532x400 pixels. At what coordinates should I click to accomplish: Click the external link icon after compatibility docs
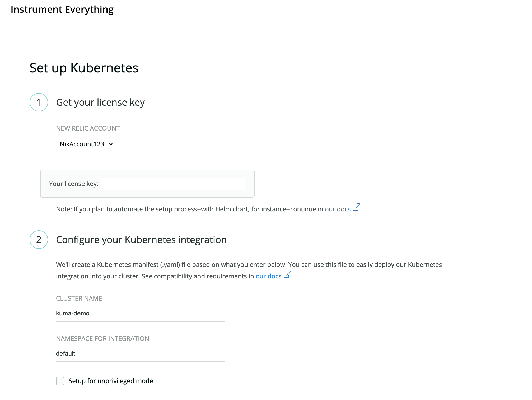[x=287, y=274]
